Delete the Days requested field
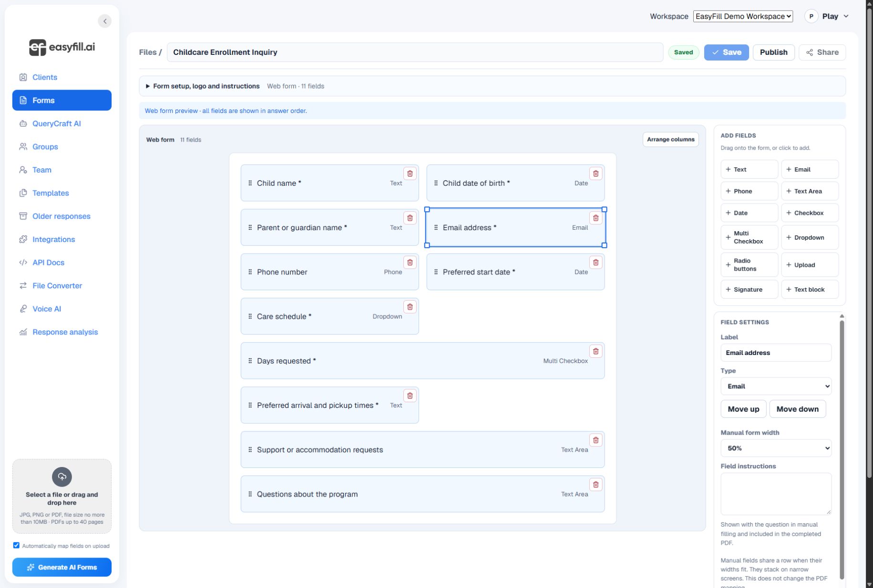 [596, 351]
